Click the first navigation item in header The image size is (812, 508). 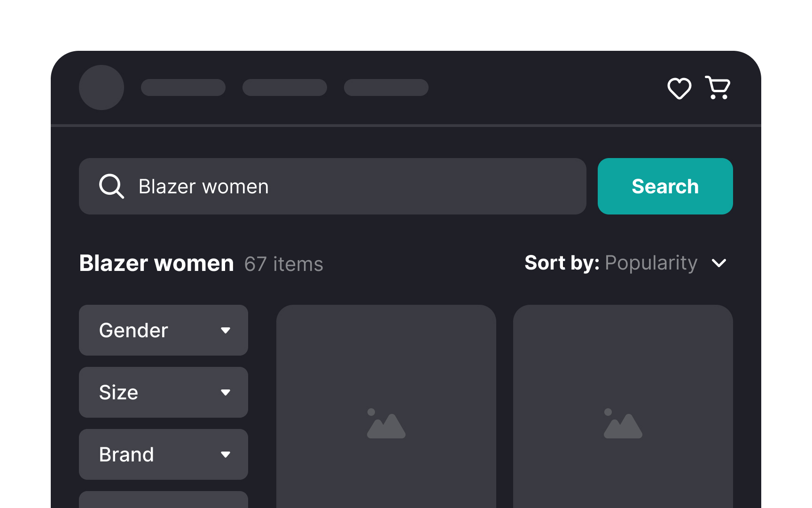click(183, 87)
